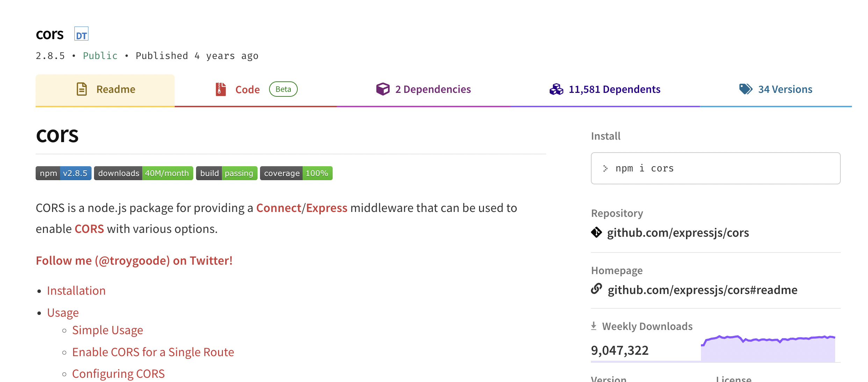This screenshot has width=868, height=382.
Task: Click the git repository diamond icon
Action: point(596,233)
